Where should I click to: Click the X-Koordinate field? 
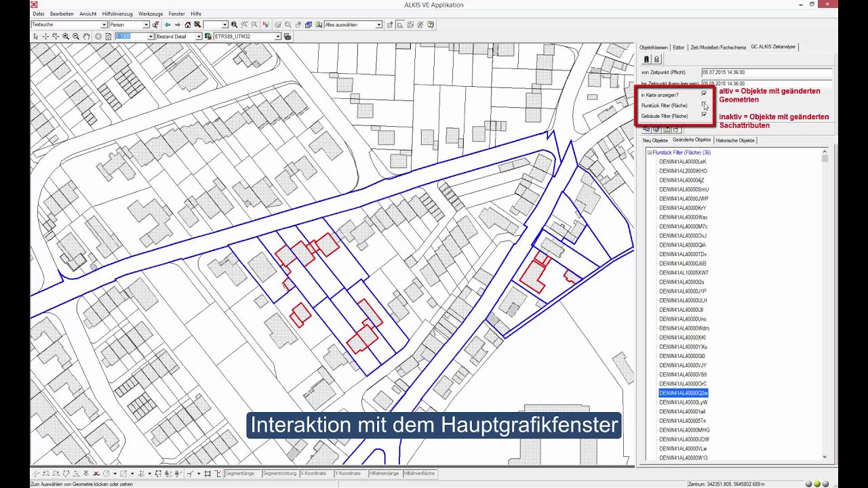[315, 473]
